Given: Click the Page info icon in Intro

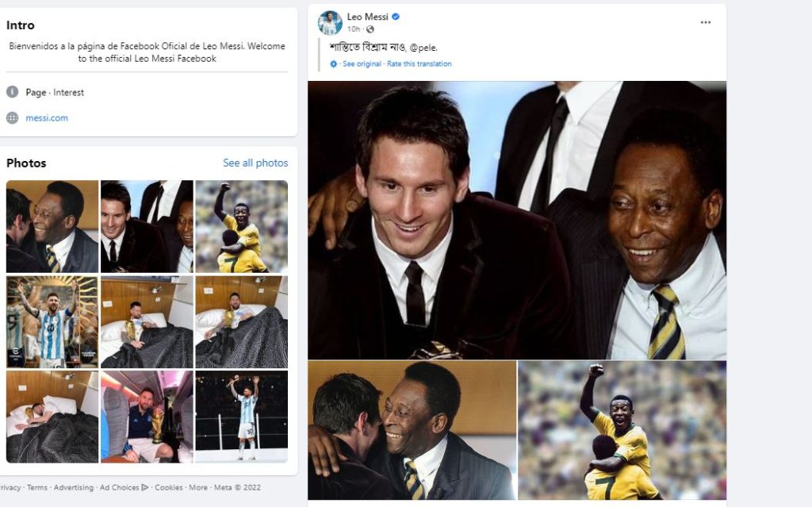Looking at the screenshot, I should 13,92.
